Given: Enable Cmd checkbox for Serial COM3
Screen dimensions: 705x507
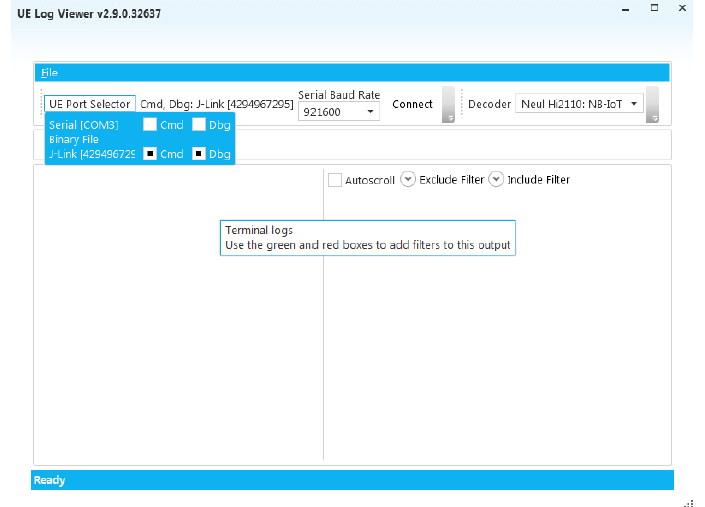Looking at the screenshot, I should (x=150, y=125).
